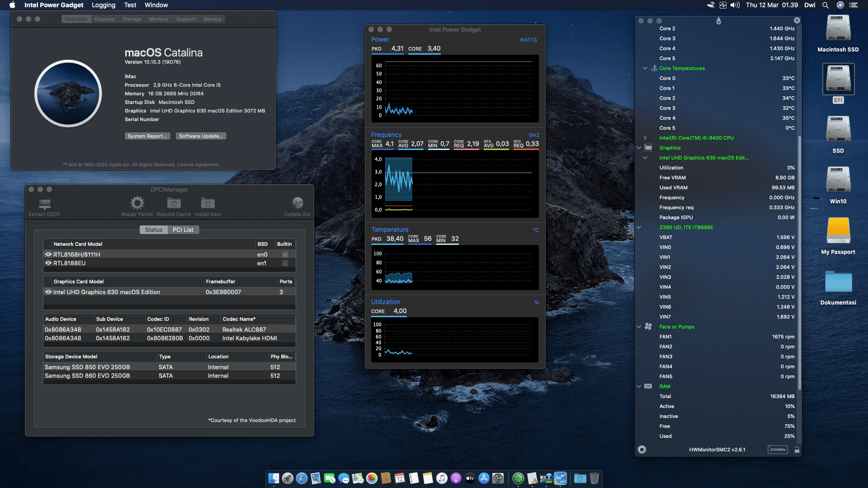This screenshot has width=868, height=488.
Task: Click the 2500MHz frequency control
Action: 777,450
